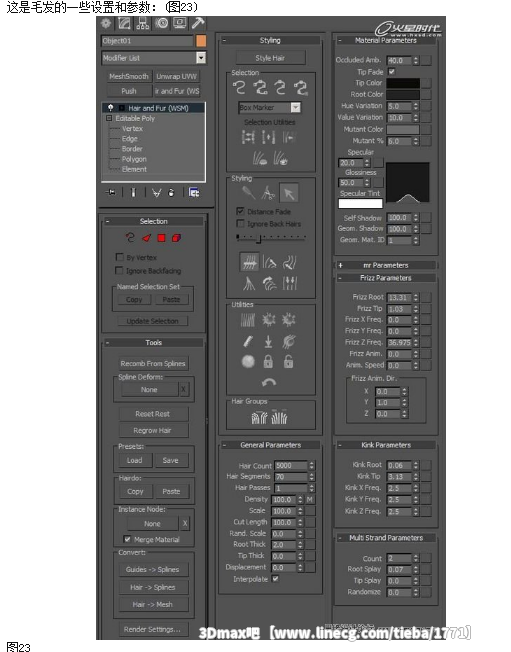Image resolution: width=511 pixels, height=652 pixels.
Task: Open the Create command panel tab
Action: 106,23
